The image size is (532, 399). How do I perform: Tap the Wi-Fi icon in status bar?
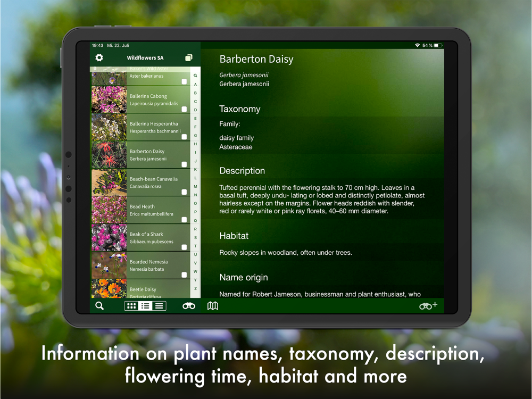coord(417,45)
